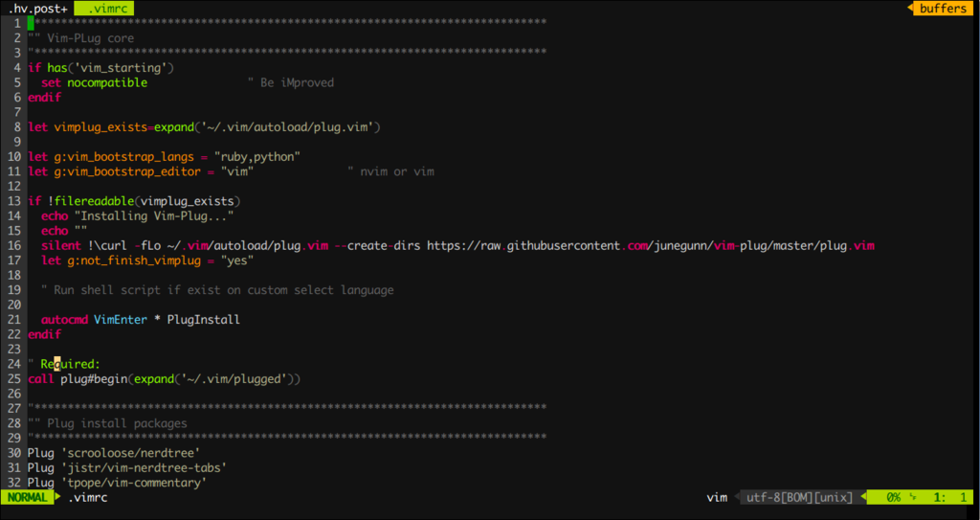Screen dimensions: 980x520
Task: Switch to the .hv.post+ buffer tab
Action: point(37,8)
